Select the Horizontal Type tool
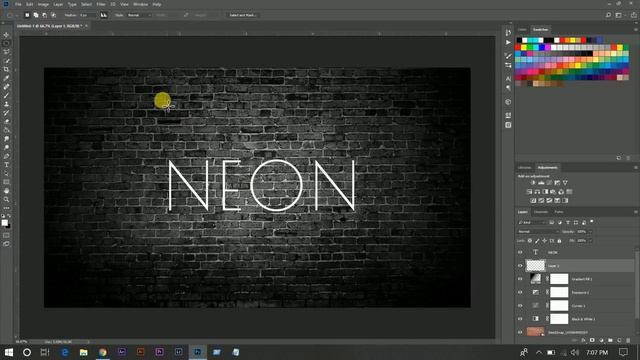 [6, 164]
